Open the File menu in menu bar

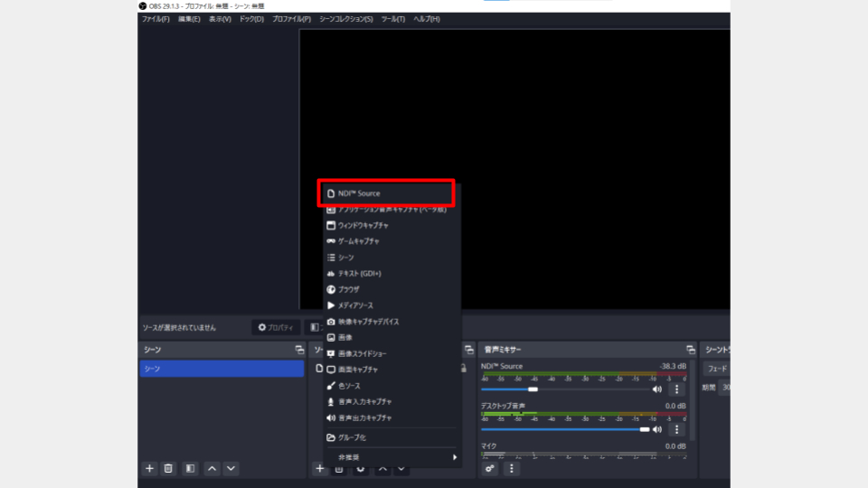click(155, 19)
